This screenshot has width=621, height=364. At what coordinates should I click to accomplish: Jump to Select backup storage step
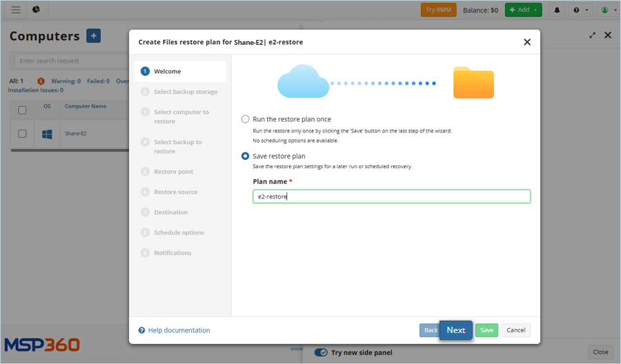tap(185, 92)
